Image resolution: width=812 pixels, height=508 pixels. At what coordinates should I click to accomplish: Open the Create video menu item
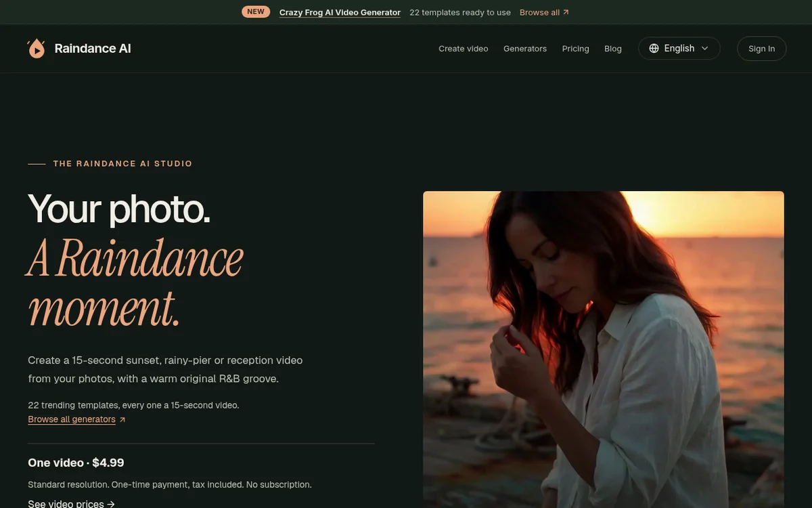coord(464,49)
